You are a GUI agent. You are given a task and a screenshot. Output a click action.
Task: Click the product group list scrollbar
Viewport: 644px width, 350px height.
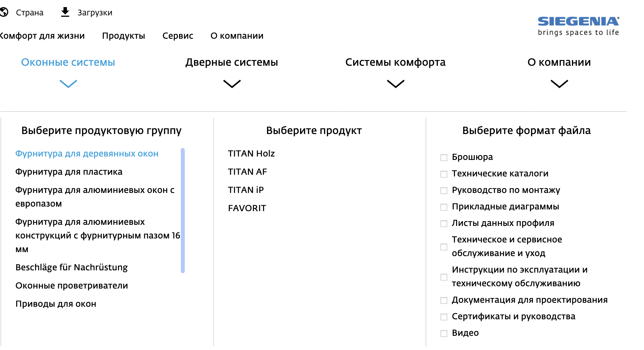pyautogui.click(x=183, y=211)
